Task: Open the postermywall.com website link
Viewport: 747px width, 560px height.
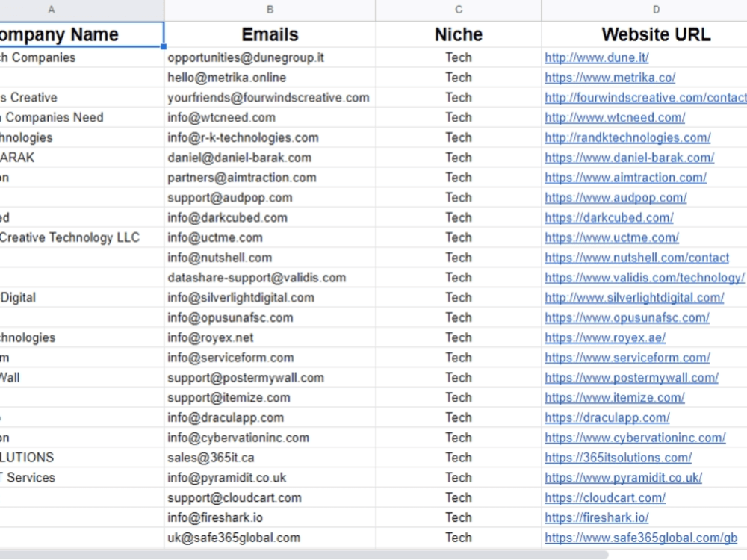Action: (631, 378)
